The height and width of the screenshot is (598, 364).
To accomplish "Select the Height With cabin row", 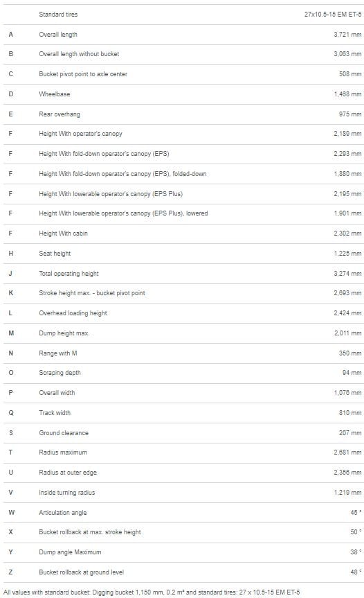I will [183, 234].
